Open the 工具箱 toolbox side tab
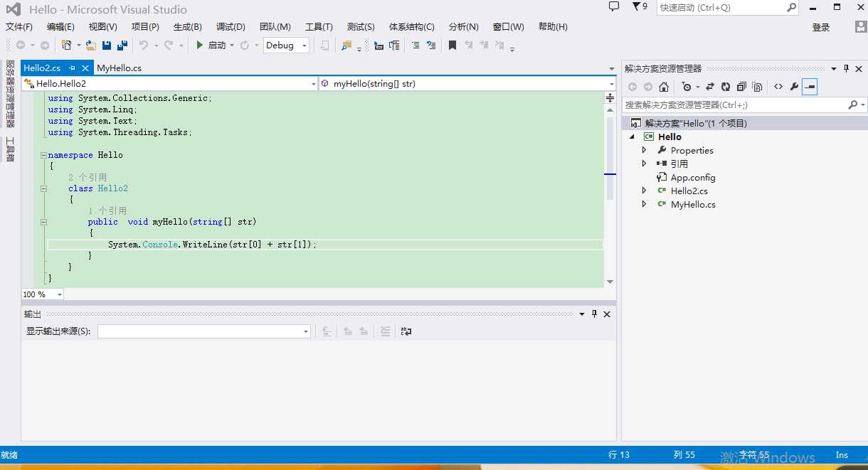The width and height of the screenshot is (868, 470). point(10,149)
